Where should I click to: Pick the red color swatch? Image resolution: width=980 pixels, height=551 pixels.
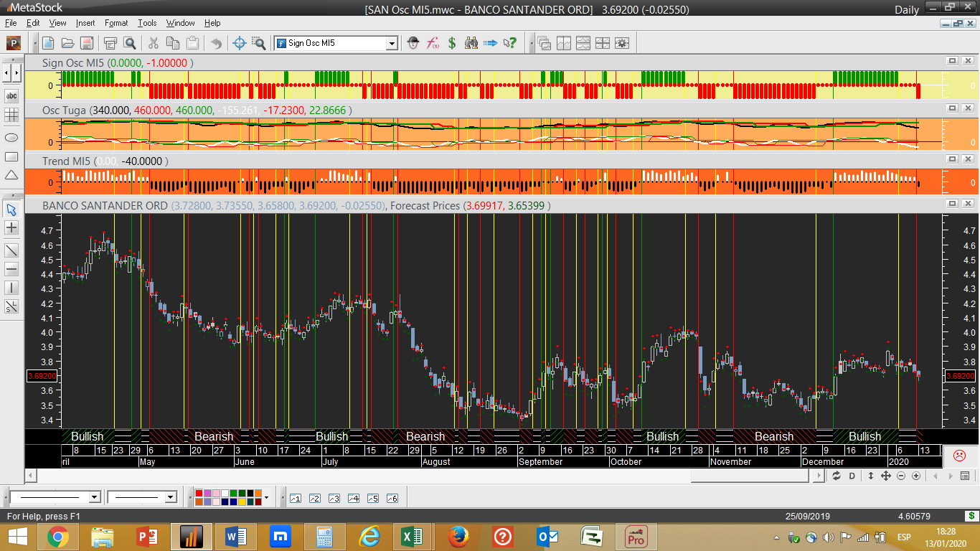199,494
